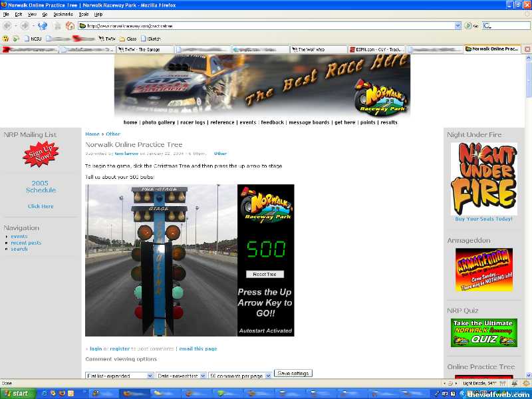This screenshot has width=532, height=399.
Task: Switch to the ESPN.com browser tab
Action: click(377, 49)
